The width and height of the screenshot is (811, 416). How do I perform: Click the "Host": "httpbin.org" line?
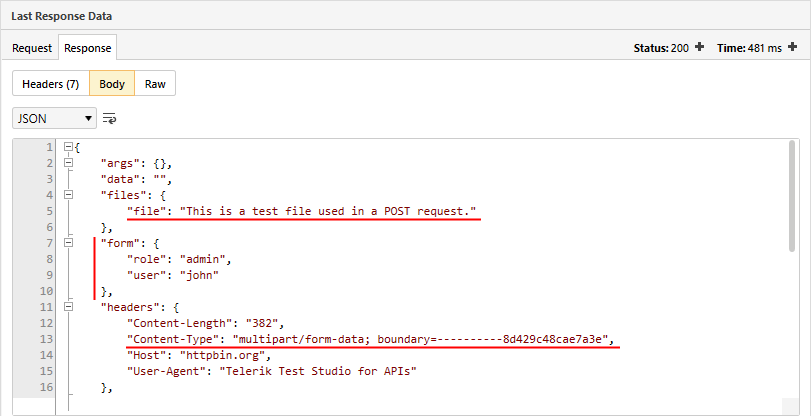[199, 355]
